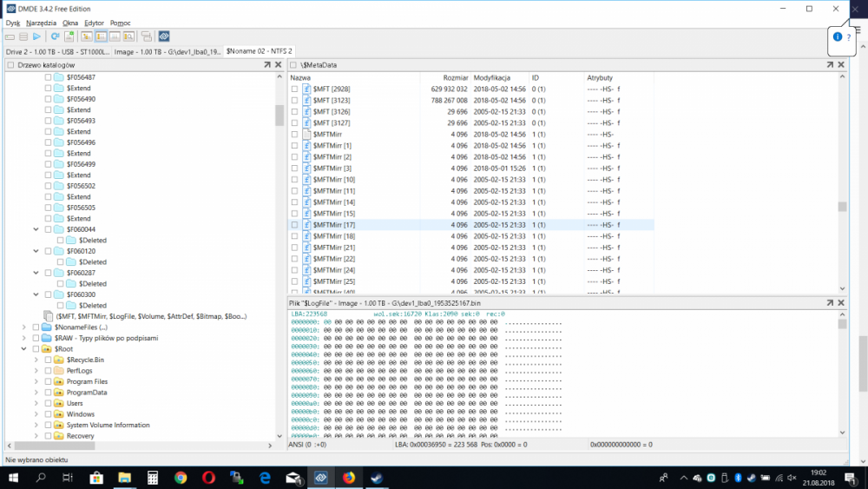The image size is (868, 489).
Task: Expand the $RAW file types node
Action: pyautogui.click(x=23, y=338)
